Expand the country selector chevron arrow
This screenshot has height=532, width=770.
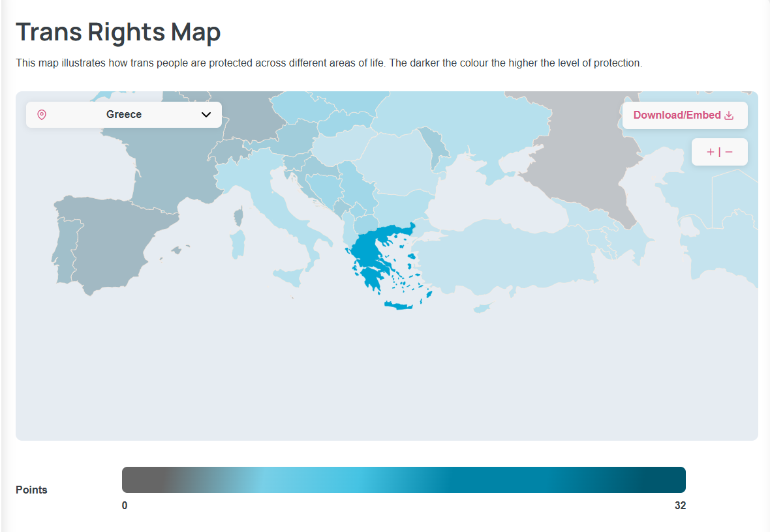(x=206, y=115)
